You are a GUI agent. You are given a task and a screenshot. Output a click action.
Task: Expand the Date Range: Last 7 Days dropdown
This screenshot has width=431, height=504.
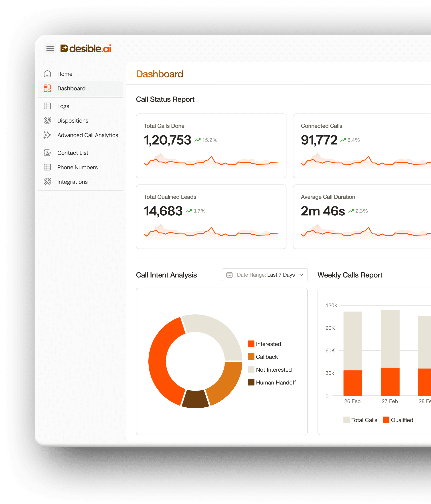[265, 275]
